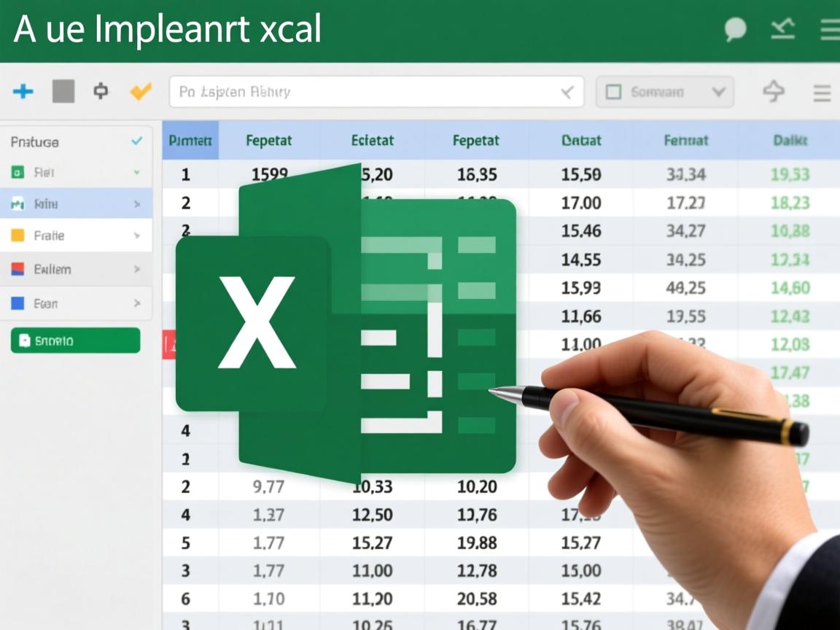
Task: Click the hamburger menu icon in green header
Action: click(x=830, y=29)
